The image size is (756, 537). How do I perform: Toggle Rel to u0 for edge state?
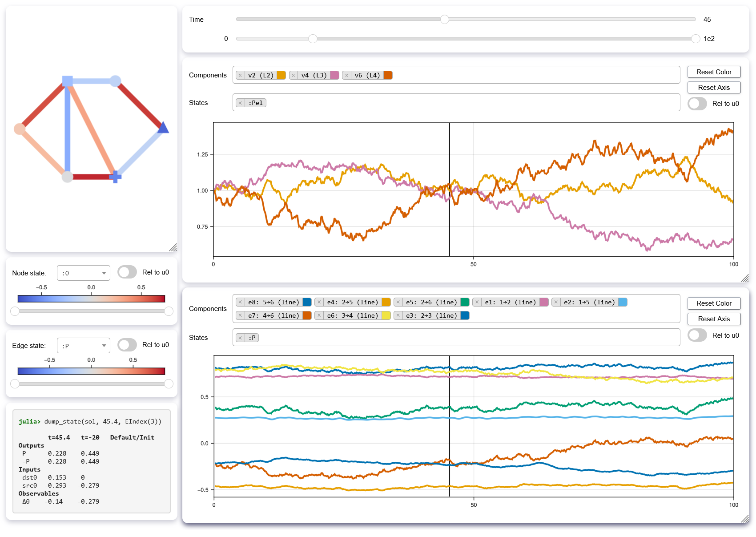tap(127, 345)
